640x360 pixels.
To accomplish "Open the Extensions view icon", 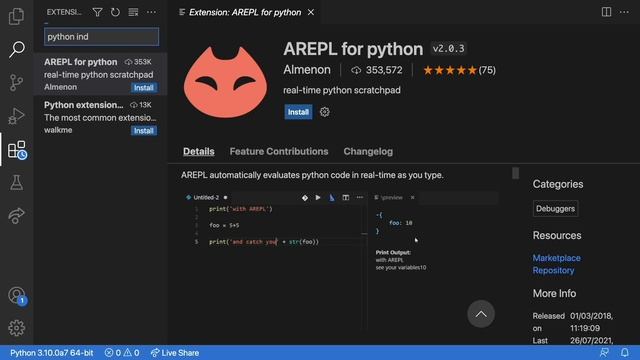I will pyautogui.click(x=16, y=149).
